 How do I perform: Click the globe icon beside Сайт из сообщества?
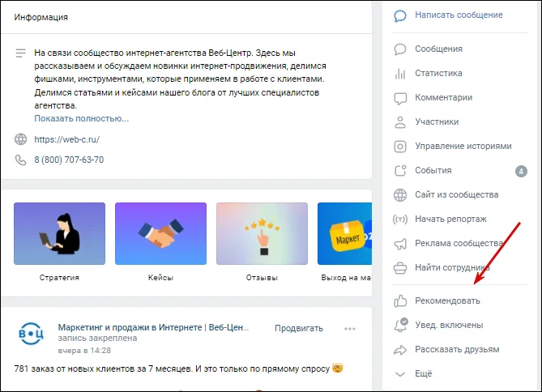400,195
